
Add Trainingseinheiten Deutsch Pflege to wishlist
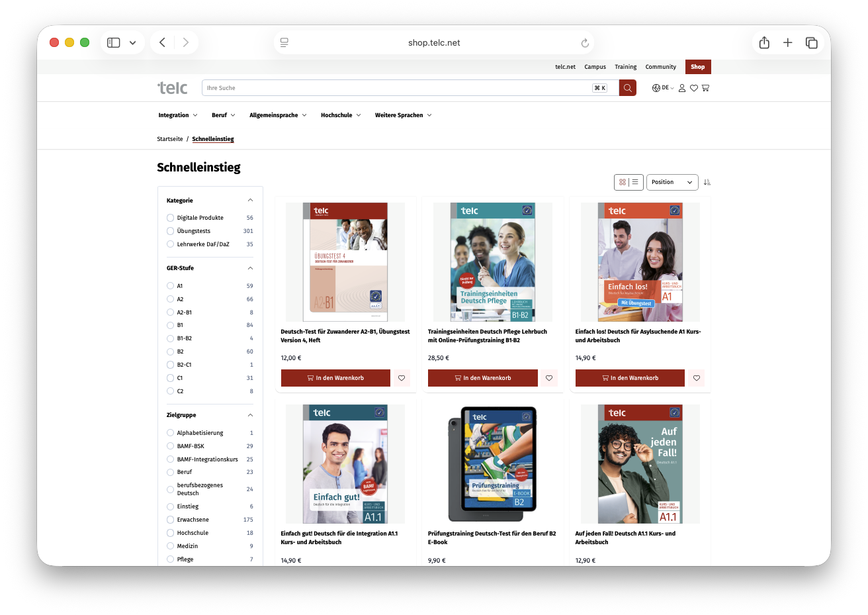click(x=549, y=378)
